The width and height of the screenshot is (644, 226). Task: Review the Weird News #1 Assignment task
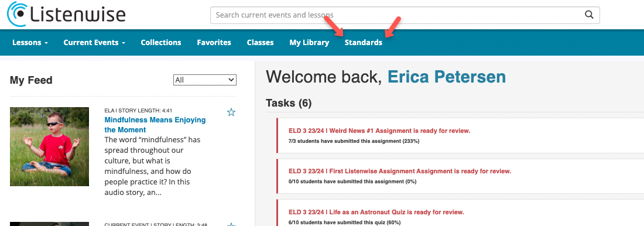pyautogui.click(x=379, y=131)
